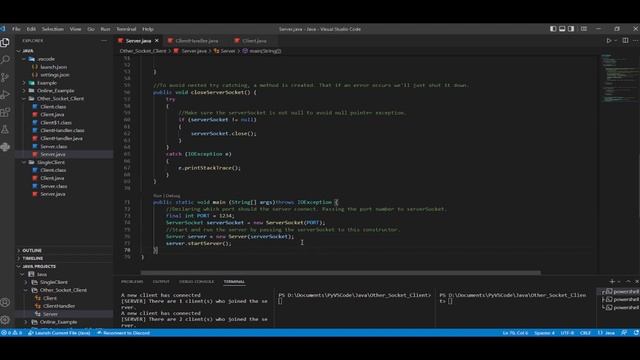This screenshot has width=640, height=360.
Task: Open ClientHandler.class in Explorer
Action: click(62, 131)
